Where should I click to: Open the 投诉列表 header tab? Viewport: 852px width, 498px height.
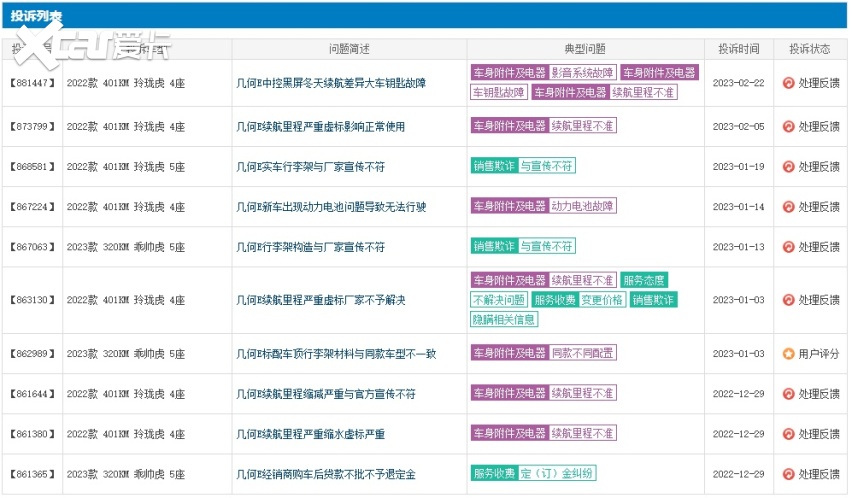pos(40,15)
